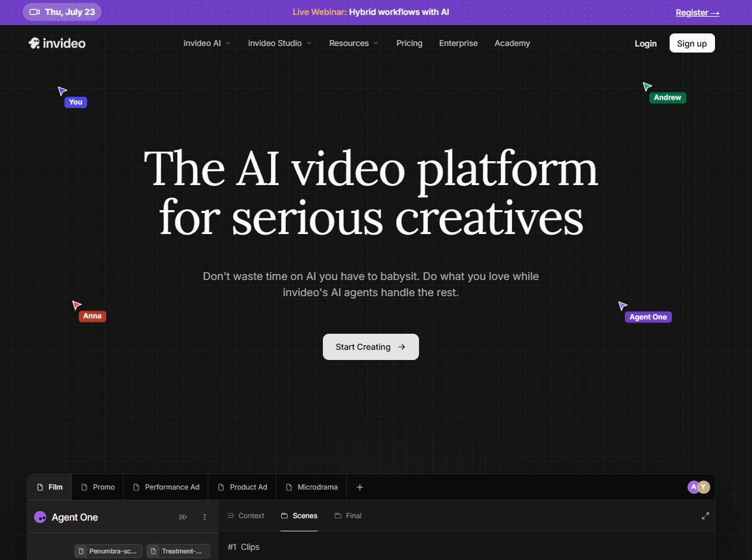Click the invideo logo
752x560 pixels.
[57, 43]
